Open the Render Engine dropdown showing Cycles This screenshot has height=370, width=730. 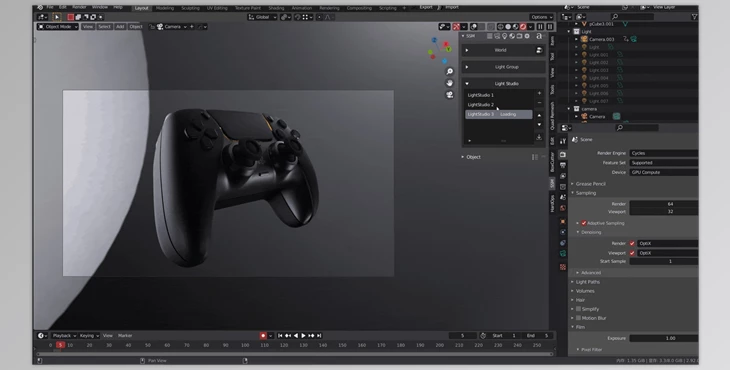point(664,153)
